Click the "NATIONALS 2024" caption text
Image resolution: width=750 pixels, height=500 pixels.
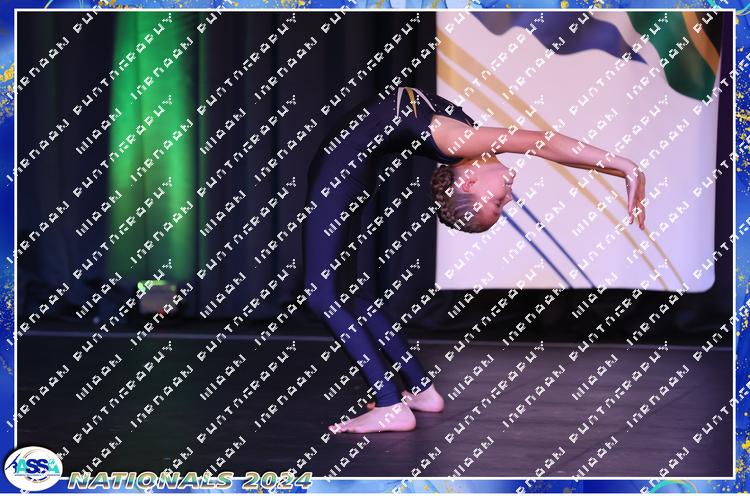pos(190,480)
